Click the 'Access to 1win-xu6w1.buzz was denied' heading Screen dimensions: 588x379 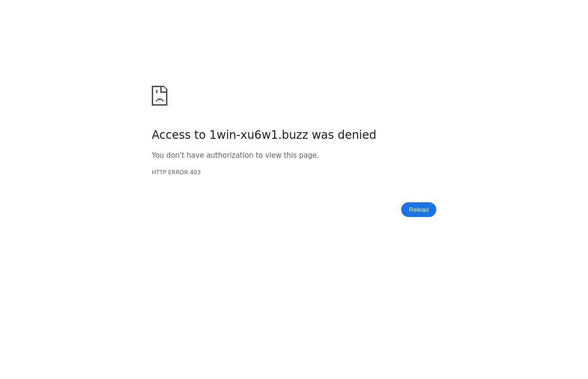pos(264,135)
